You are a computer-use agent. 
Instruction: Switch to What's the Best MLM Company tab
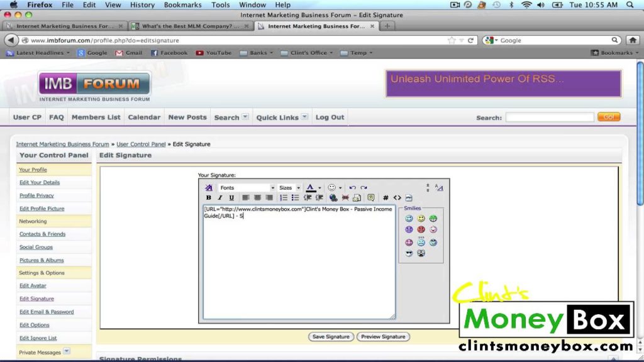click(x=190, y=26)
